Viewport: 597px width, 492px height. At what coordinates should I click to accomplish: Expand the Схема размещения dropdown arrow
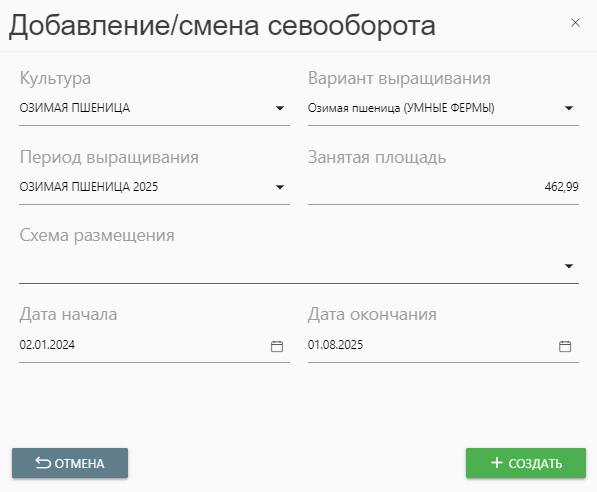tap(569, 266)
